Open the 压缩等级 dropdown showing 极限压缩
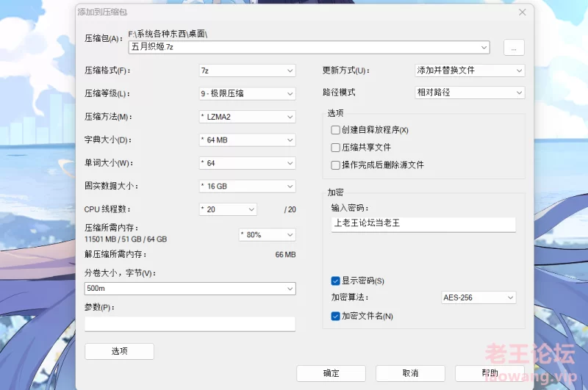 pos(247,93)
